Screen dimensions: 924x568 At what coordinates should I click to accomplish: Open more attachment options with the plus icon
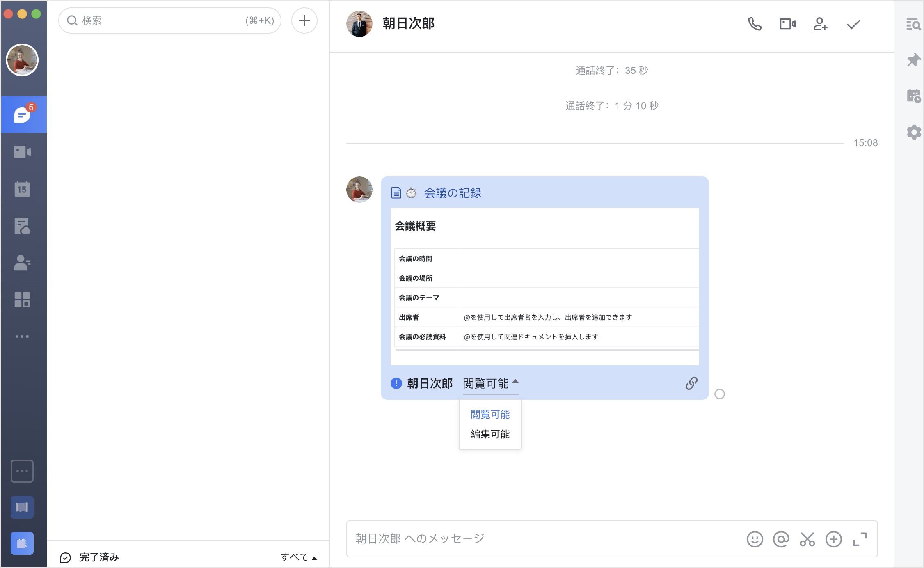(x=833, y=539)
